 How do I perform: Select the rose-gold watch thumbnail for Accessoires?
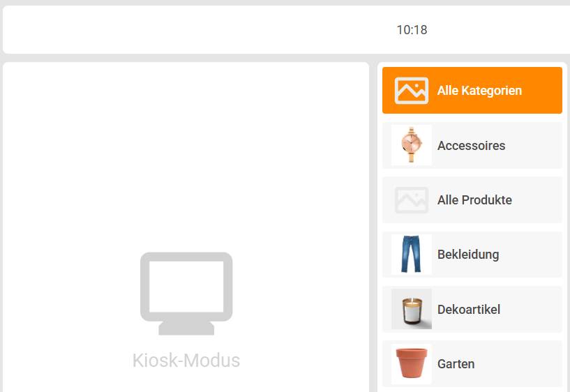412,145
